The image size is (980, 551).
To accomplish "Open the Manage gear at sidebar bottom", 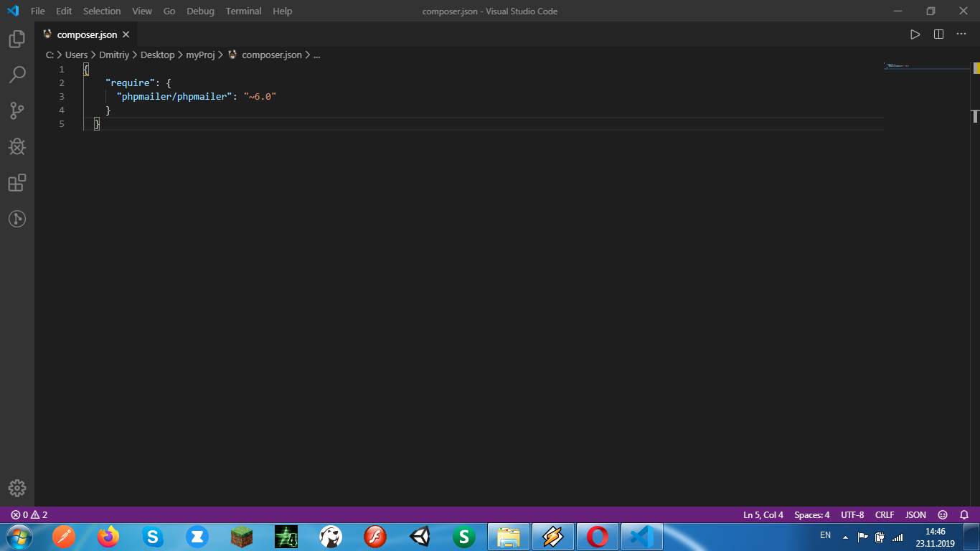I will (x=17, y=489).
